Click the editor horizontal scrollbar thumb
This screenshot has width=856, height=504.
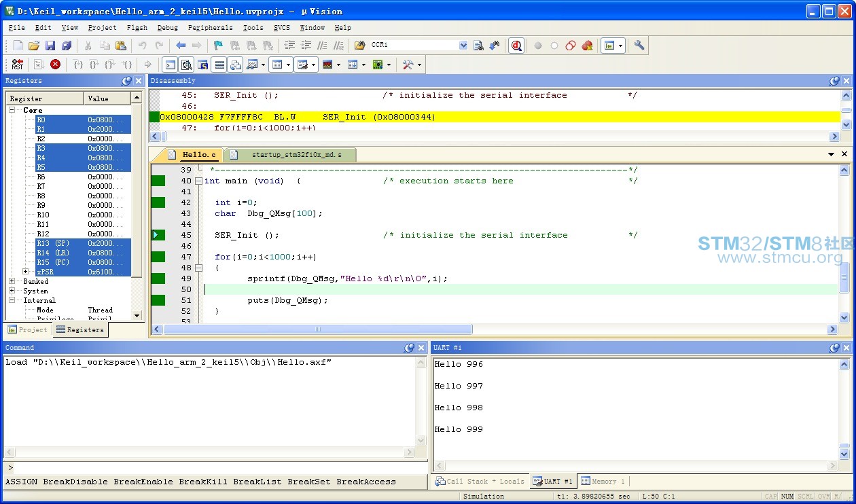pyautogui.click(x=318, y=329)
